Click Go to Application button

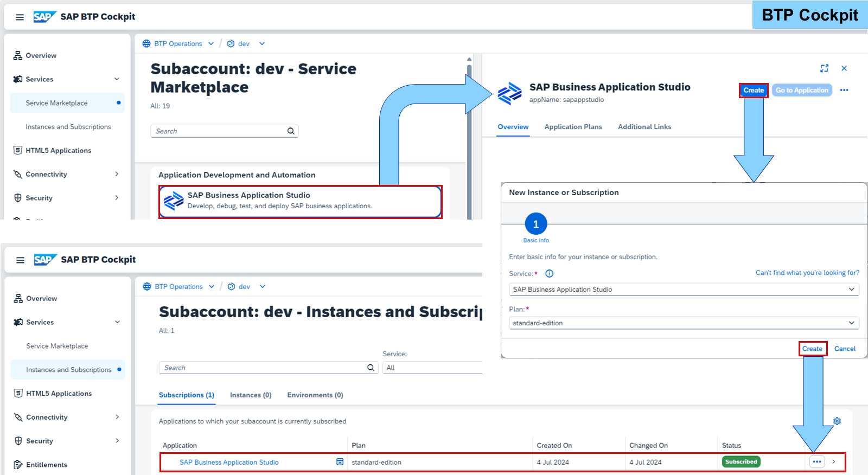[x=802, y=90]
